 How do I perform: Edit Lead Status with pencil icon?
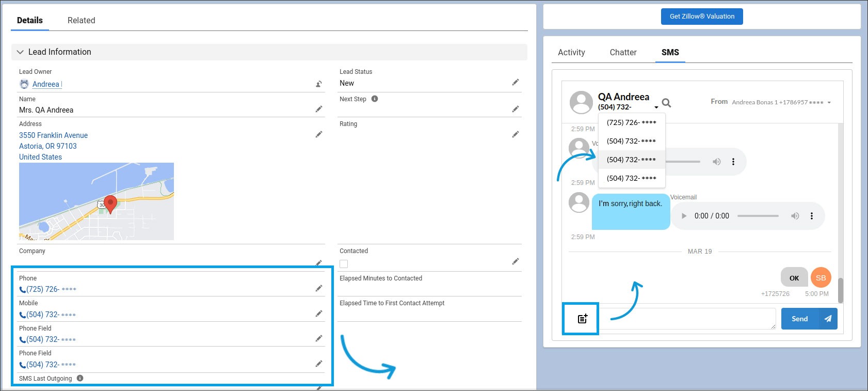515,82
